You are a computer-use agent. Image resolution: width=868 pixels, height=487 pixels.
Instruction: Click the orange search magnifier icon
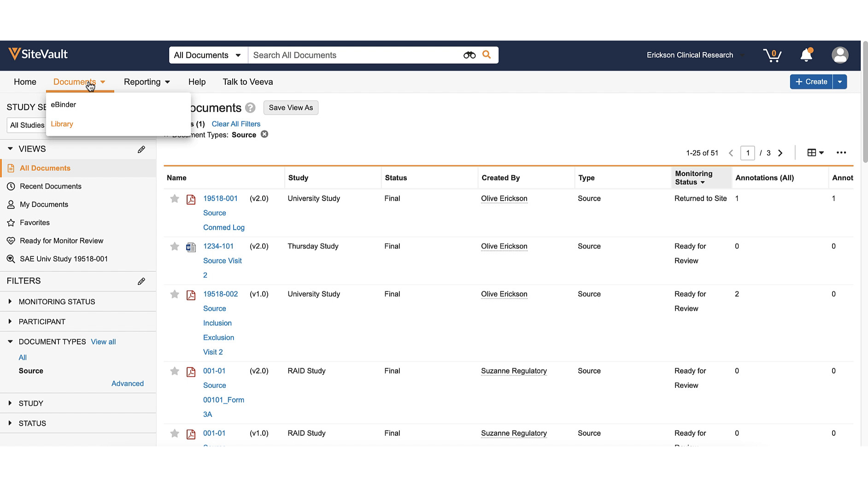tap(487, 54)
